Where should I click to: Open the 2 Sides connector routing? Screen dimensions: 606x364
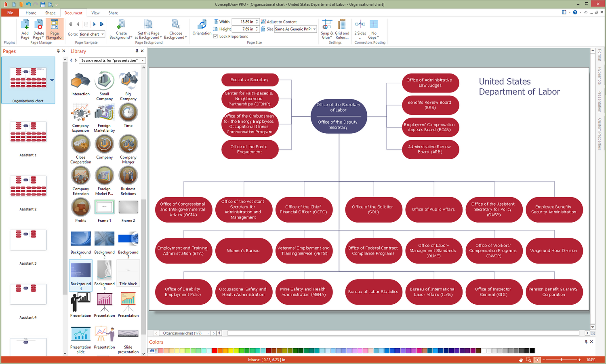[360, 29]
